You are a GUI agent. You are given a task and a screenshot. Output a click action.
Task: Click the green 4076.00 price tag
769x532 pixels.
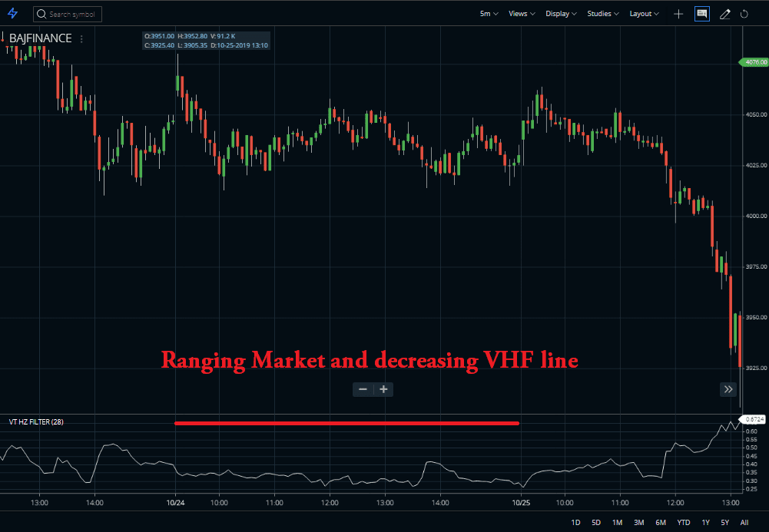754,62
